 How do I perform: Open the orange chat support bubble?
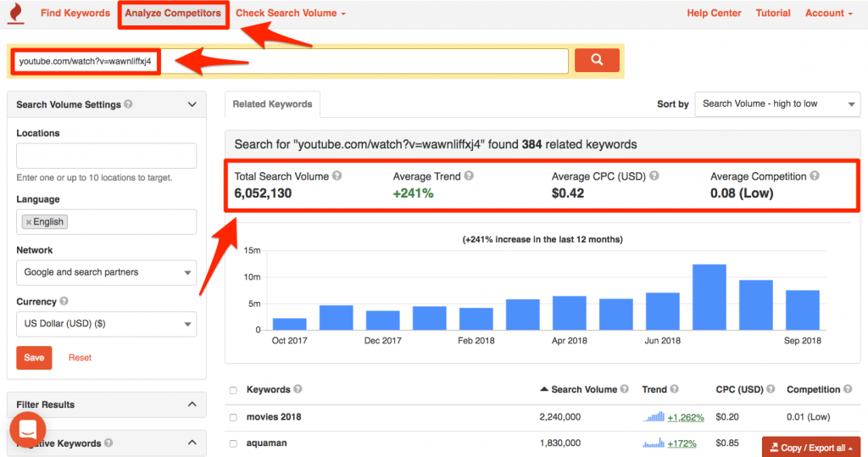(x=28, y=430)
